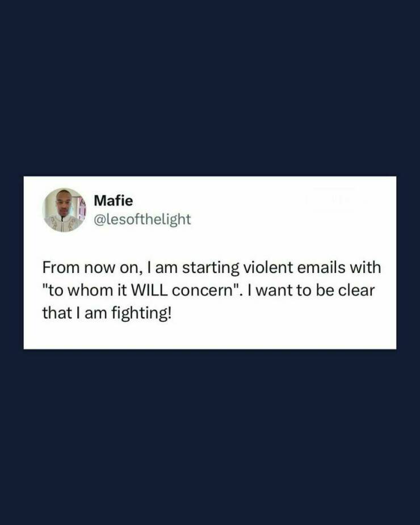Click the word "starting" in the tweet
Image resolution: width=420 pixels, height=525 pixels.
[211, 268]
